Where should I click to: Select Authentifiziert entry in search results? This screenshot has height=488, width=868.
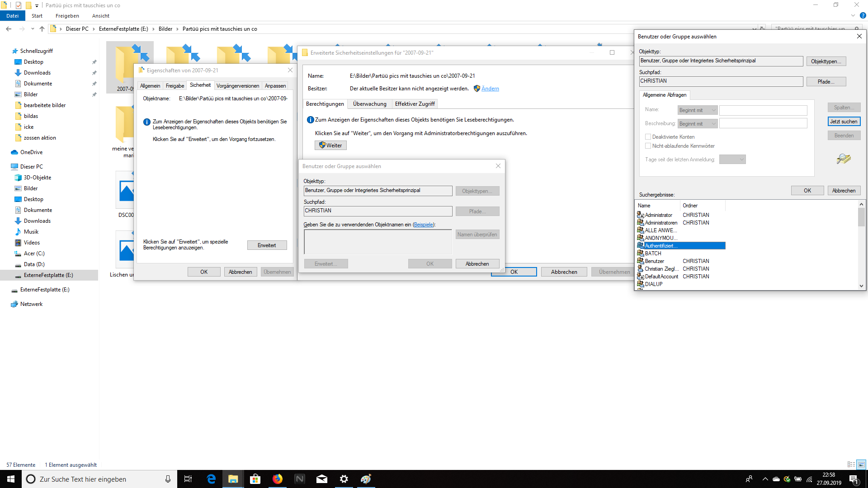[660, 246]
